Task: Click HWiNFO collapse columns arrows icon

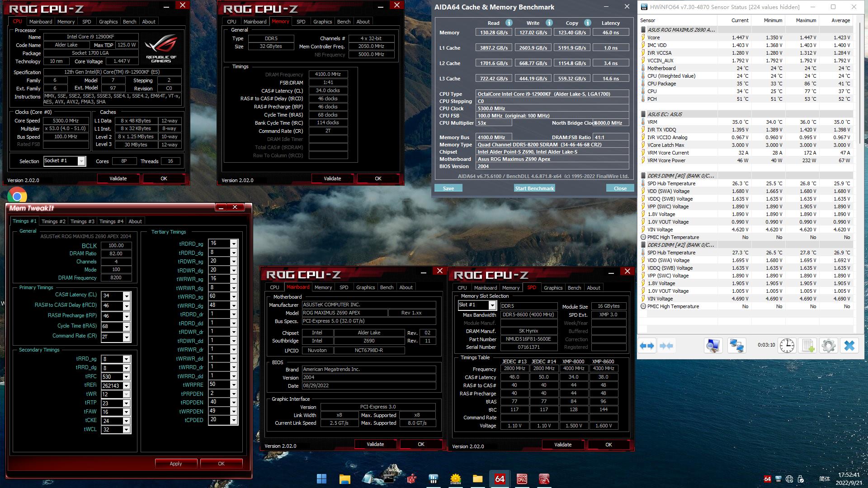Action: click(x=666, y=346)
